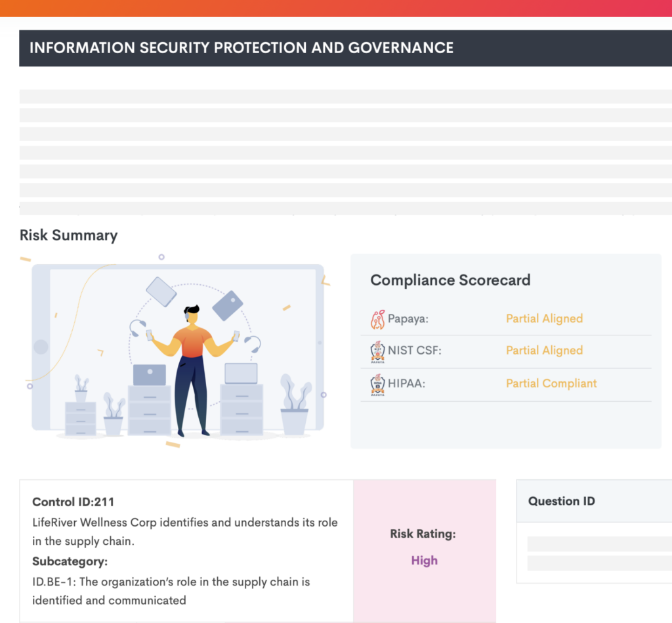
Task: Click the Partial Aligned status next to Papaya
Action: (x=544, y=318)
